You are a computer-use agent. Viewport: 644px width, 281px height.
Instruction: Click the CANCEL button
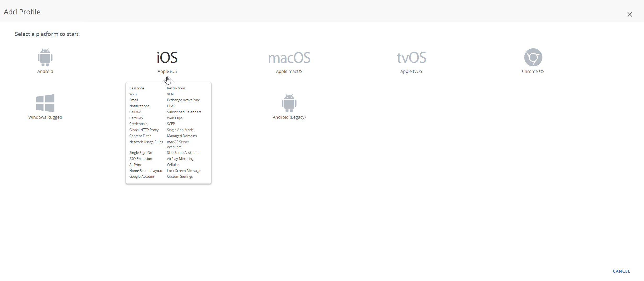coord(621,271)
